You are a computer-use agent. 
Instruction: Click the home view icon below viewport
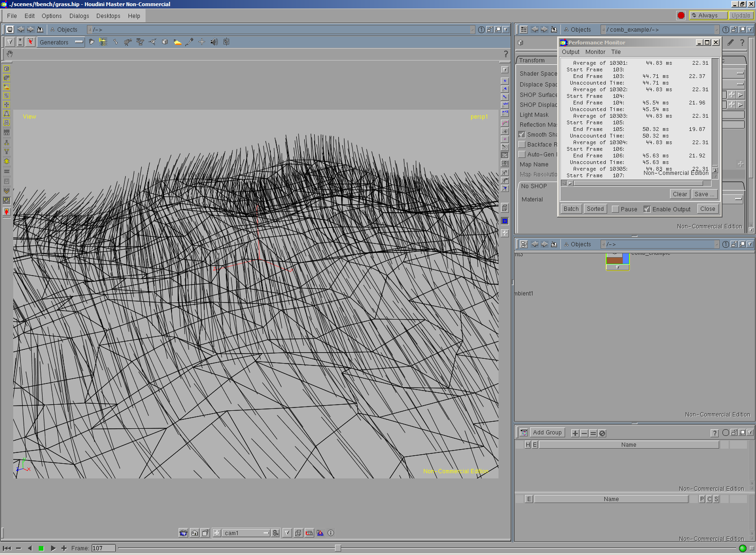point(195,533)
